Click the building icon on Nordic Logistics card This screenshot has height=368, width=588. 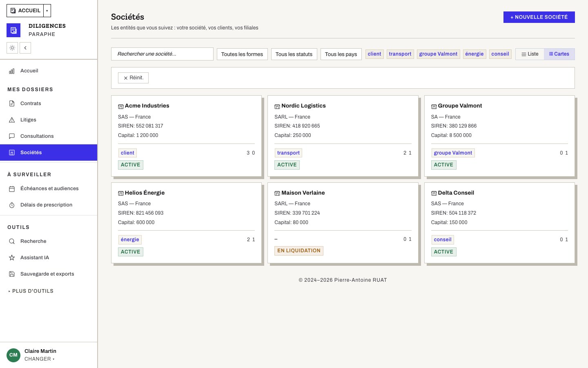click(x=277, y=106)
